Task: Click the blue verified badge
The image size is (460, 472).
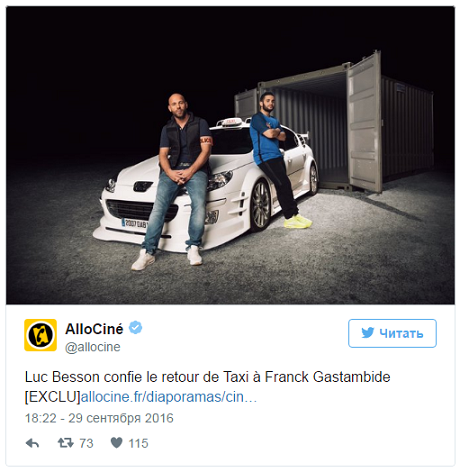Action: pyautogui.click(x=136, y=328)
